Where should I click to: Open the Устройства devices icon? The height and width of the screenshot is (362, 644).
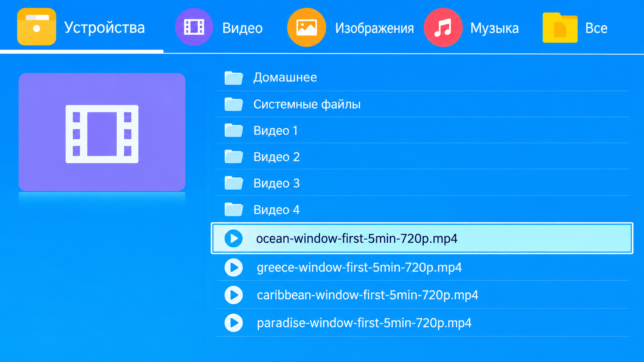[37, 27]
